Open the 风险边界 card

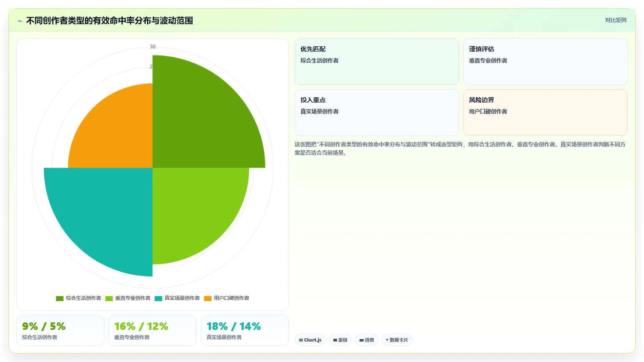(x=545, y=113)
